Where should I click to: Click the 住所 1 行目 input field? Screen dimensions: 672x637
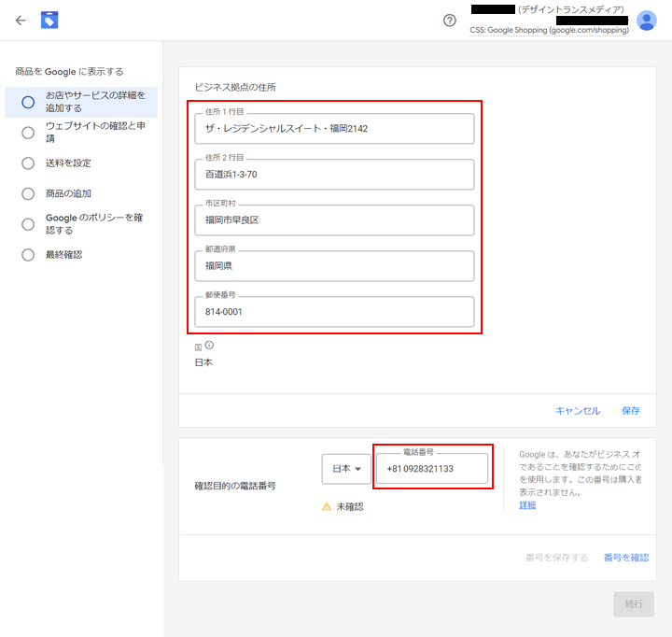[334, 129]
